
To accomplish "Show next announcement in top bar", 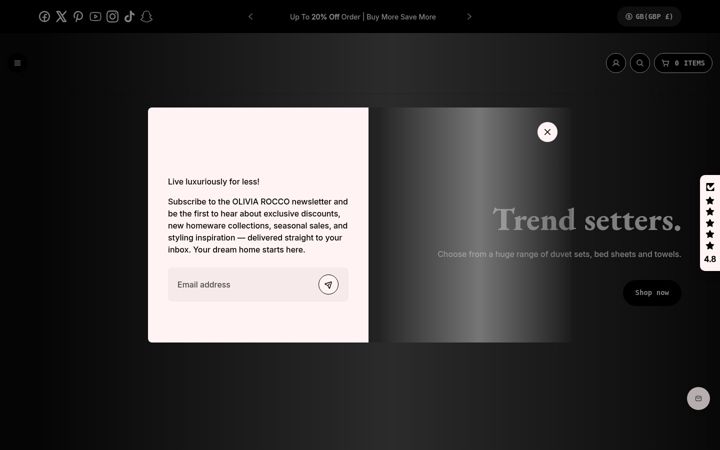I will 469,17.
